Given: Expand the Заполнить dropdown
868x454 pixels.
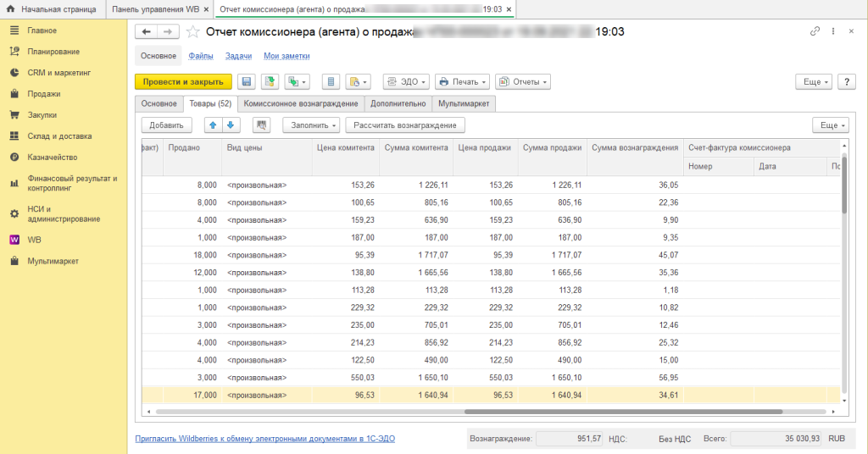Looking at the screenshot, I should [310, 125].
